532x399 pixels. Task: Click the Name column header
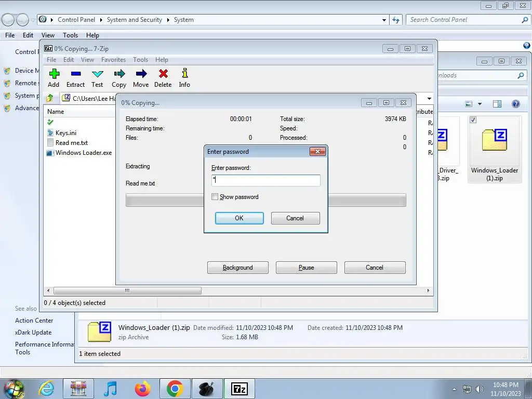point(56,112)
